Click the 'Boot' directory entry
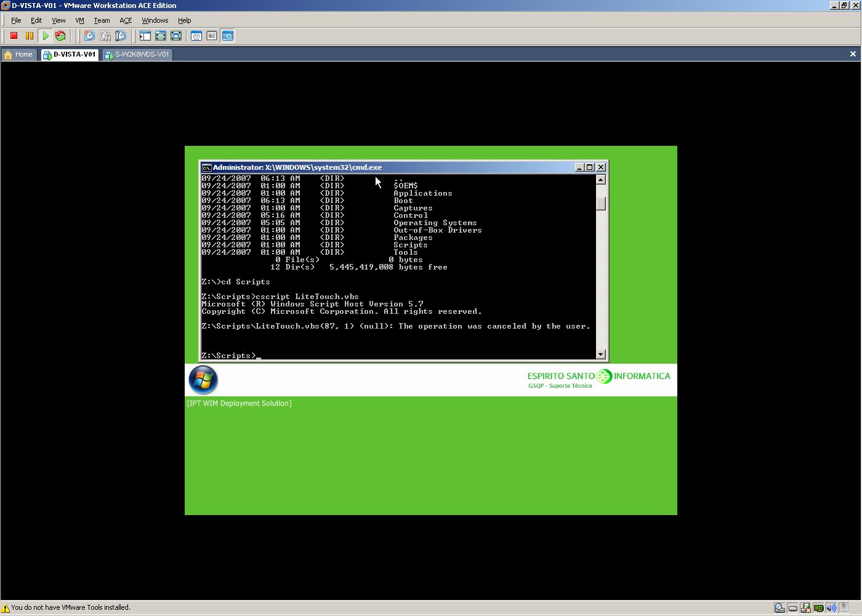Screen dimensions: 862x616 (x=403, y=201)
